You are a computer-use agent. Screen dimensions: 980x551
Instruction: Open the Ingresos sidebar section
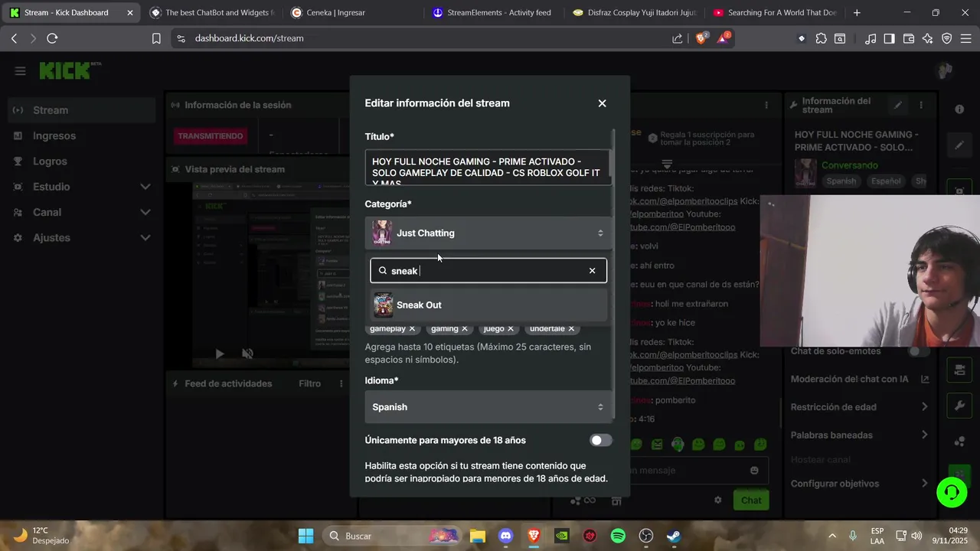(x=81, y=135)
